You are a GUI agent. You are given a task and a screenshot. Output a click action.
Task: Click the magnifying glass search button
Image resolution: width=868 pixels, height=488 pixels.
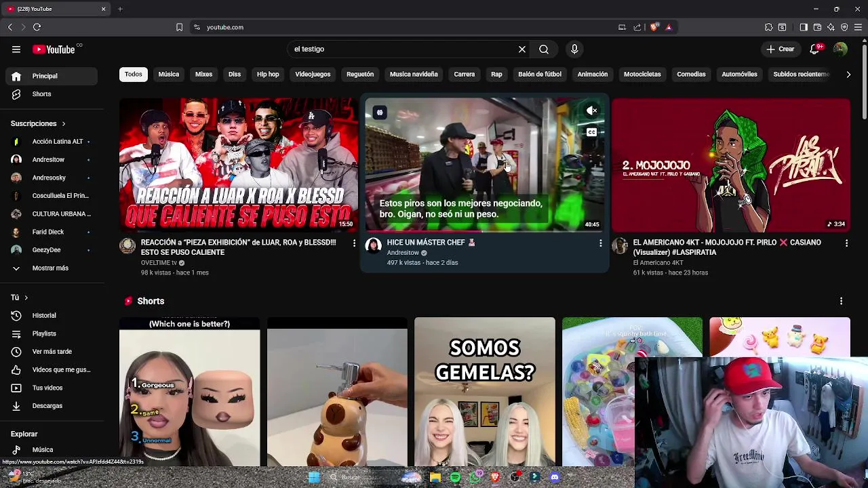pyautogui.click(x=544, y=49)
